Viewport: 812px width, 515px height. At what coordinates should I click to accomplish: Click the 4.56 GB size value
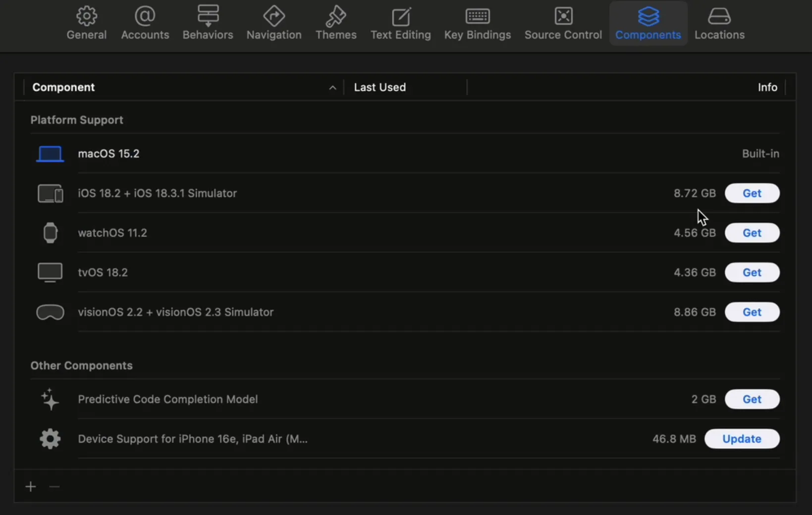[695, 233]
